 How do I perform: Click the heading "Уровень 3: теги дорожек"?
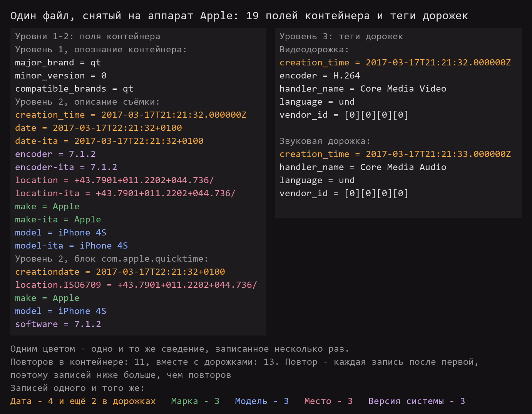[341, 37]
